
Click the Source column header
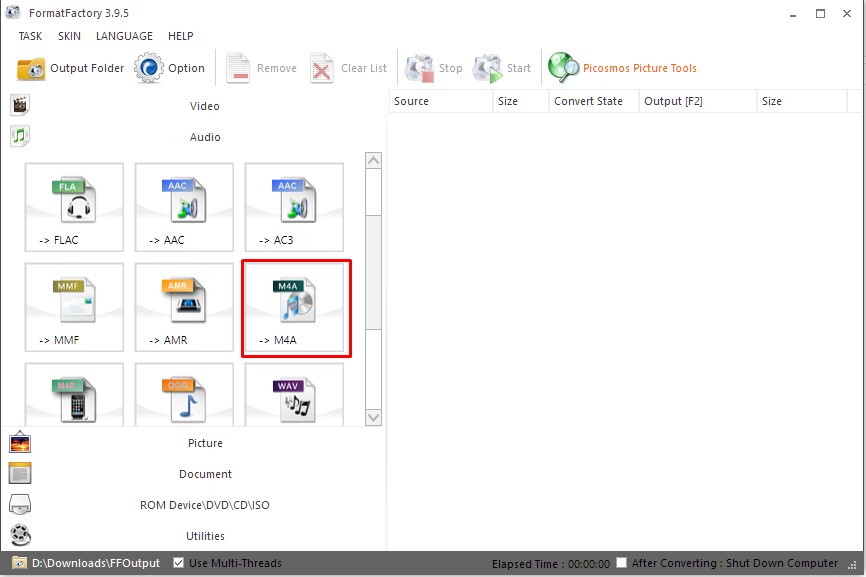[441, 101]
